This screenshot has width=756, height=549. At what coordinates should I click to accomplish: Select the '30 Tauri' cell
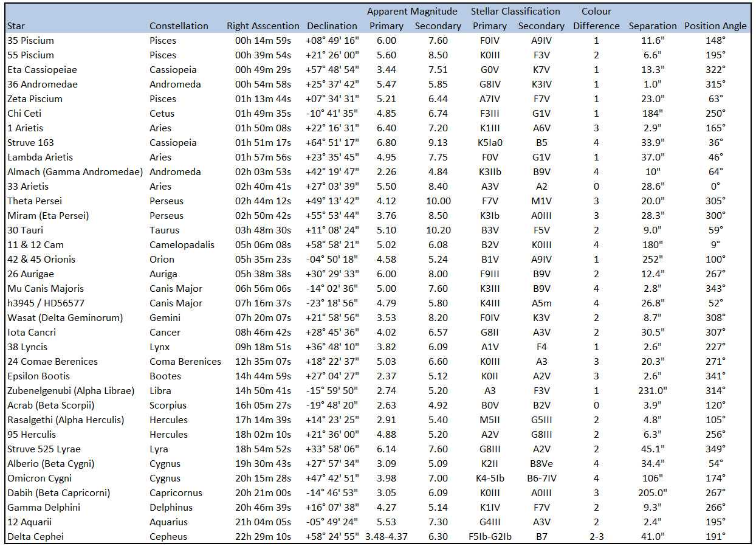point(25,230)
